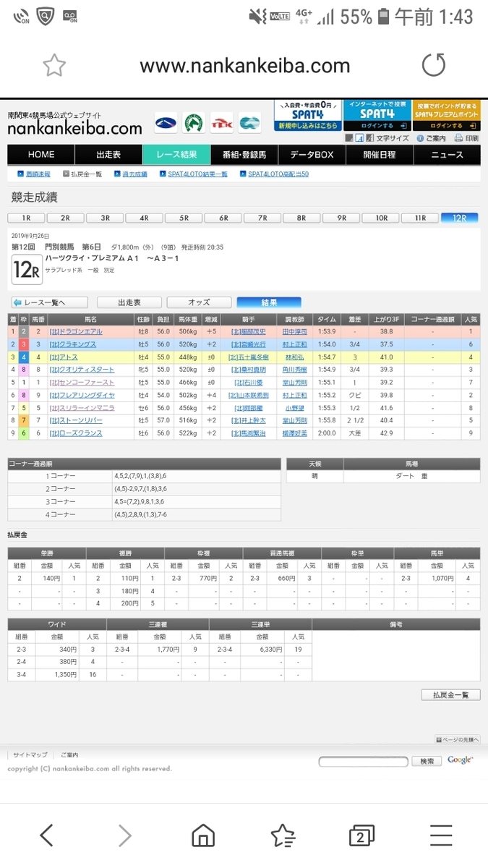Screen dimensions: 488x868
Task: Open the green Funabashi racecourse logo
Action: 193,123
